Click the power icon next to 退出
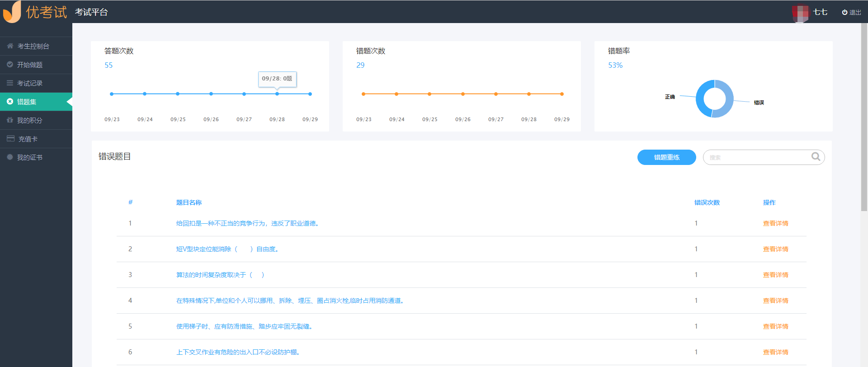 [844, 12]
